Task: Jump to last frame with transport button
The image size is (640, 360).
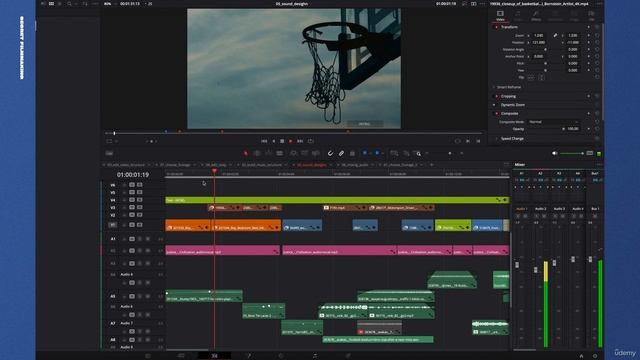Action: coord(300,141)
